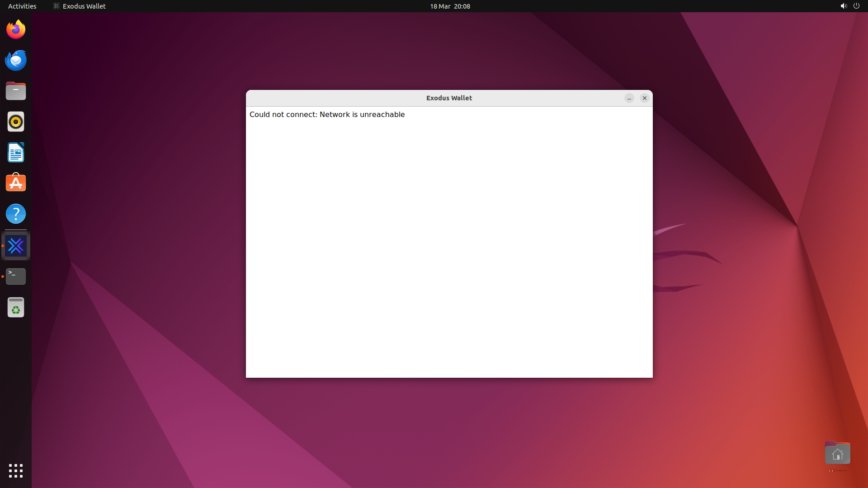
Task: Show the applications grid
Action: [16, 471]
